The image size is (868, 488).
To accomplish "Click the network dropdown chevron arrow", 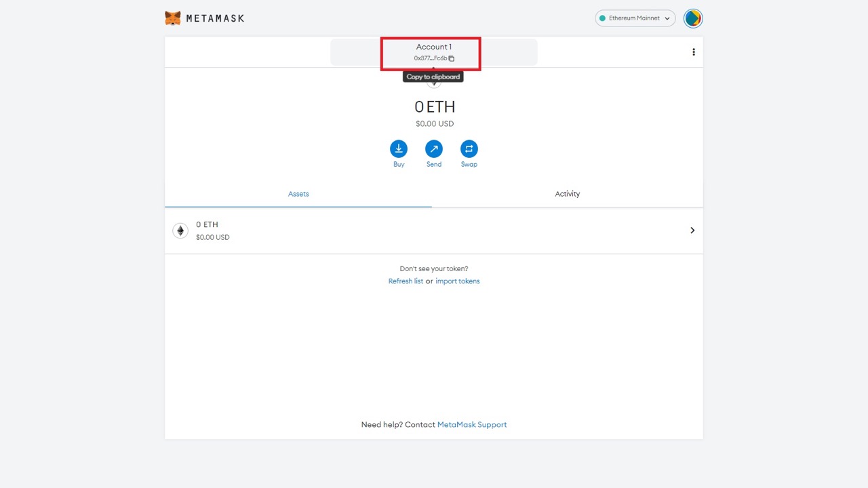I will 667,18.
